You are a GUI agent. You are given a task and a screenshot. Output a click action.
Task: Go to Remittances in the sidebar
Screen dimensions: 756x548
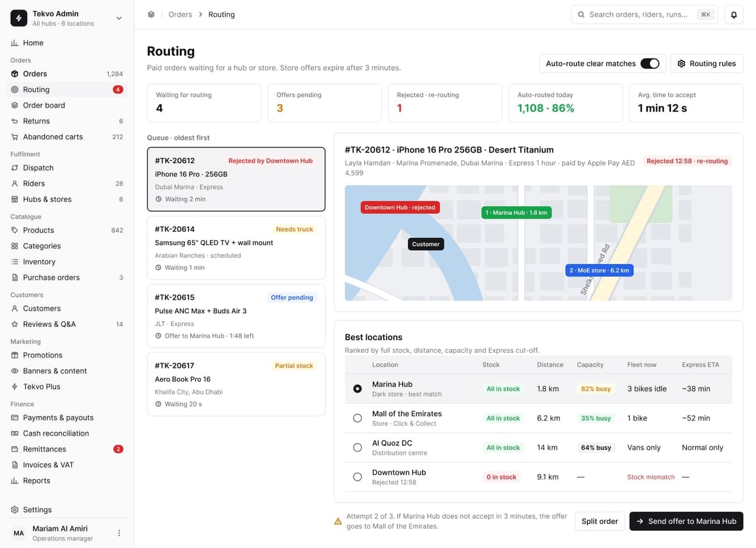pos(67,449)
